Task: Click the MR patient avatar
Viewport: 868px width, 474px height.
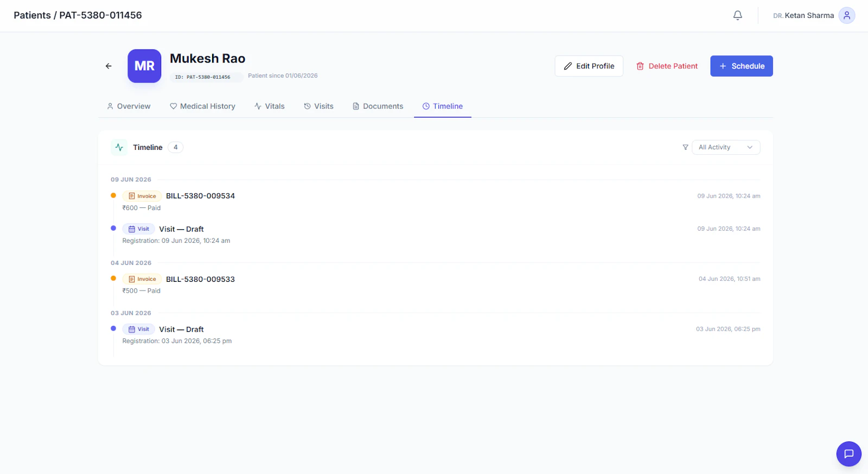Action: 144,66
